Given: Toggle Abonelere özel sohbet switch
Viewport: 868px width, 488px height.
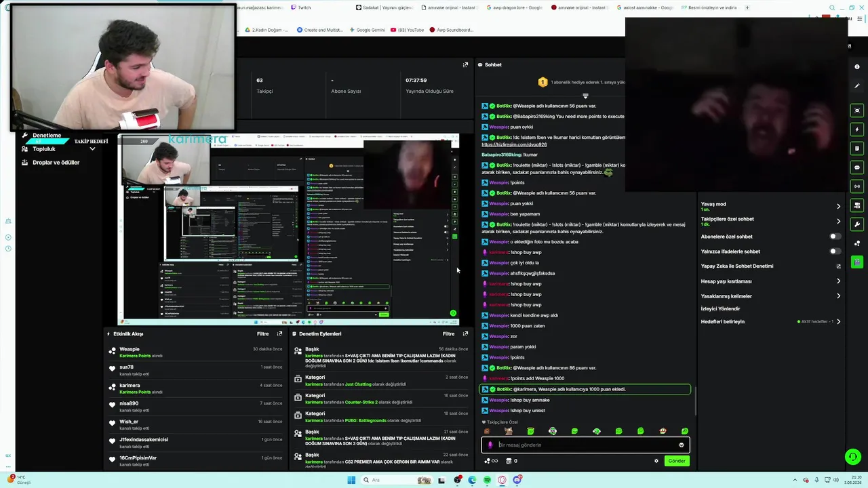Looking at the screenshot, I should 835,237.
